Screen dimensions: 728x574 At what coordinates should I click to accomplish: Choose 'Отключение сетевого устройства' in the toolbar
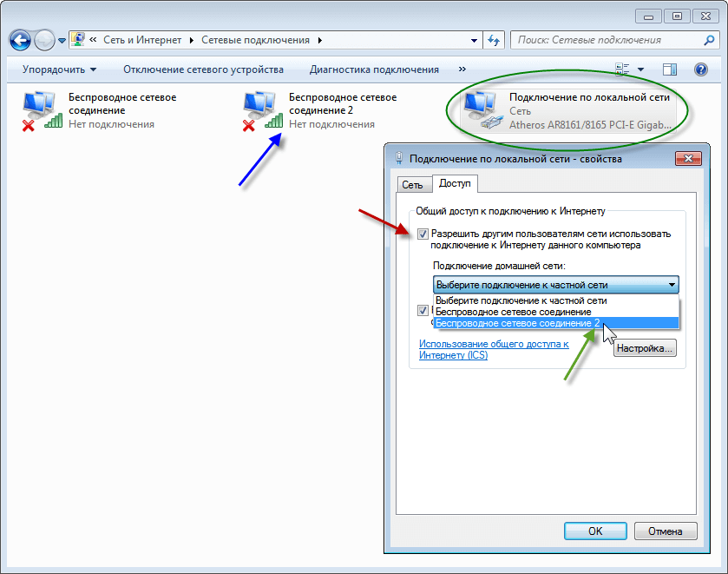(x=203, y=69)
